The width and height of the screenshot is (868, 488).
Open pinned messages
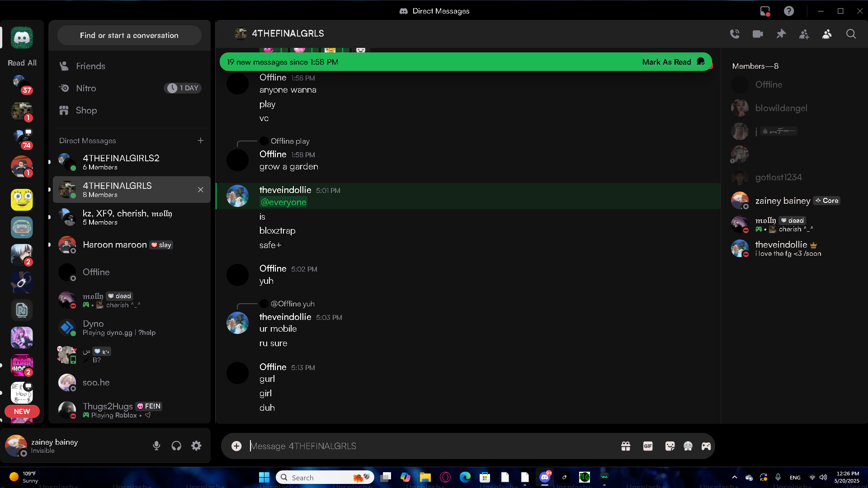pos(781,34)
